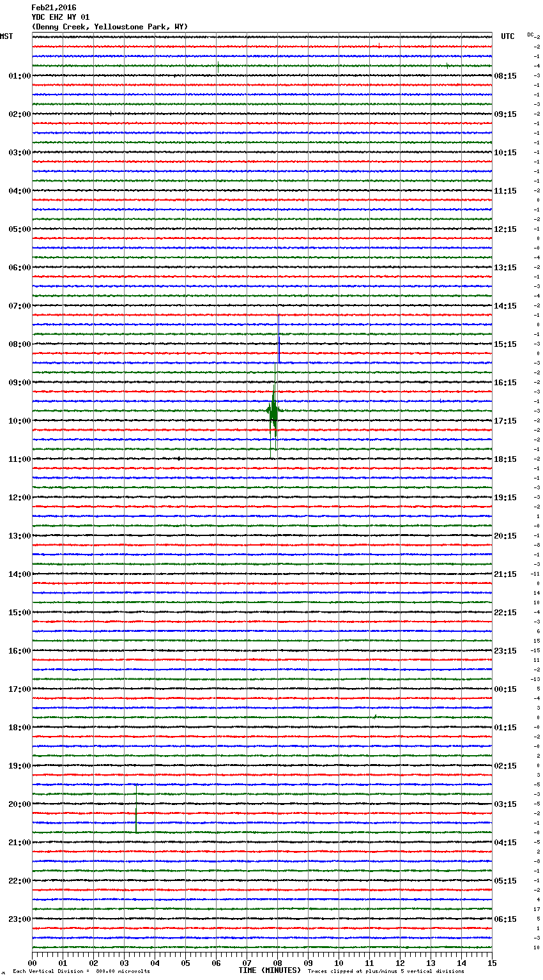Click the traces clipped footnote text

coord(386,971)
